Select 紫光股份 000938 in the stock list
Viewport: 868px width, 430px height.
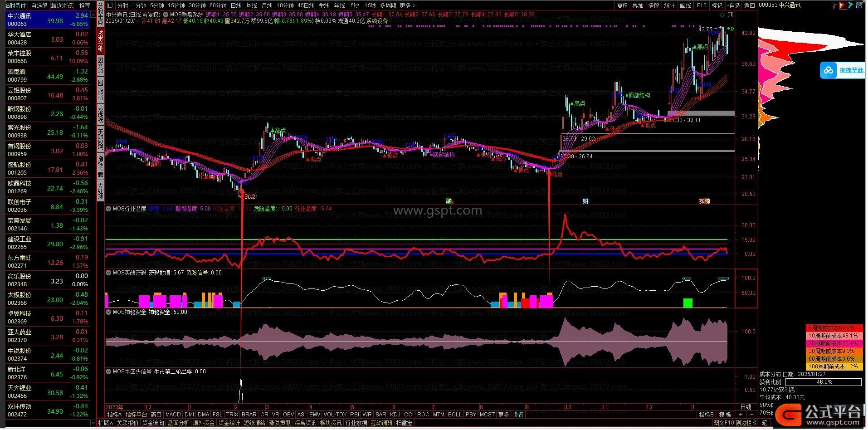(x=48, y=131)
